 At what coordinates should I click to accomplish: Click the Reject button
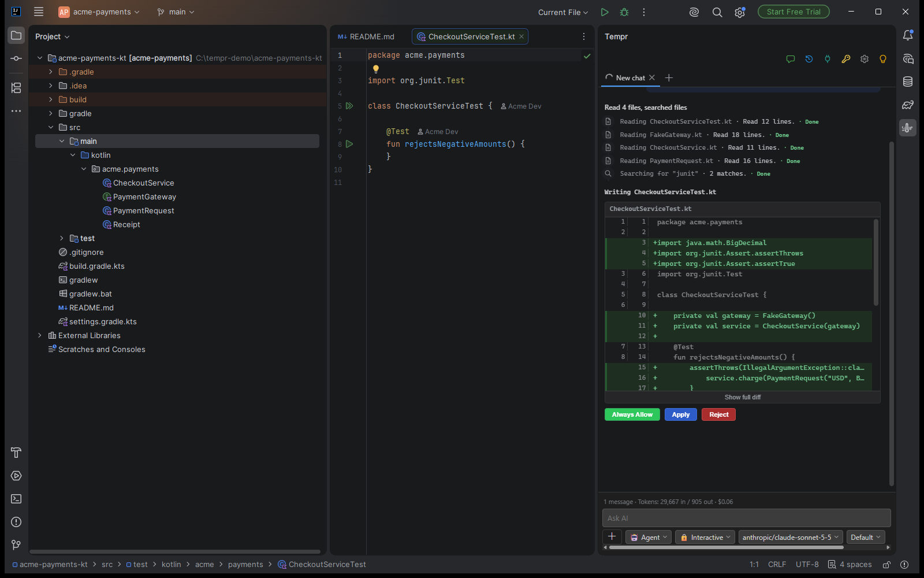click(x=719, y=414)
